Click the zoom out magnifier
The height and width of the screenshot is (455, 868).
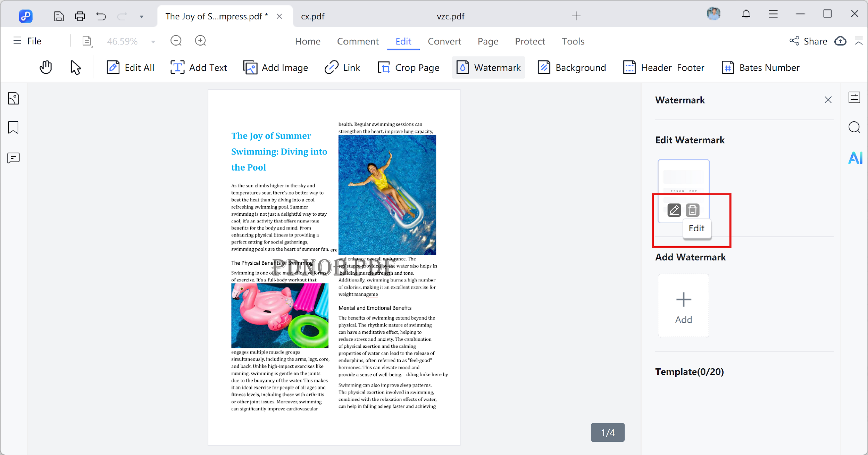click(x=176, y=41)
